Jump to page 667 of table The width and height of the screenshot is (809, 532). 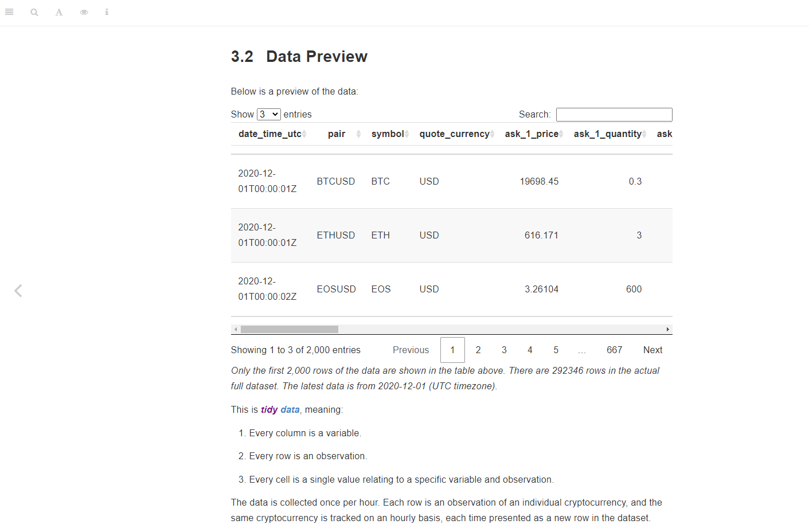tap(615, 350)
